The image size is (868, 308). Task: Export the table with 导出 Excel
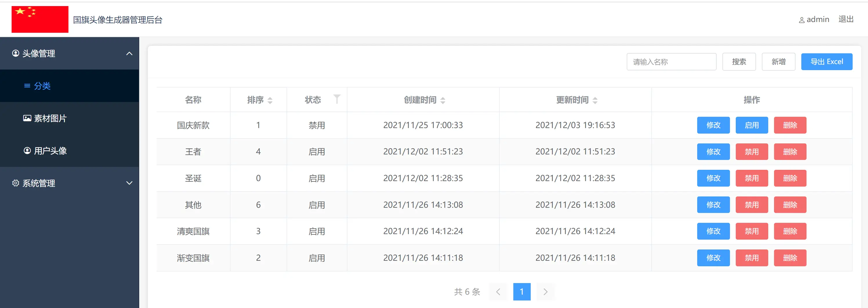(827, 62)
